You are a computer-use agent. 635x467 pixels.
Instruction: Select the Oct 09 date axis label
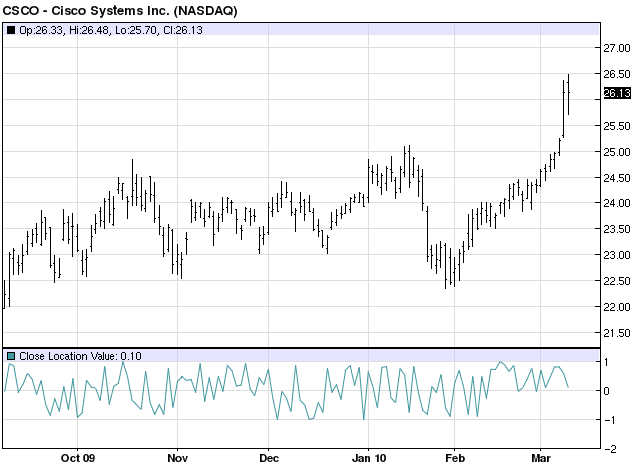[78, 458]
